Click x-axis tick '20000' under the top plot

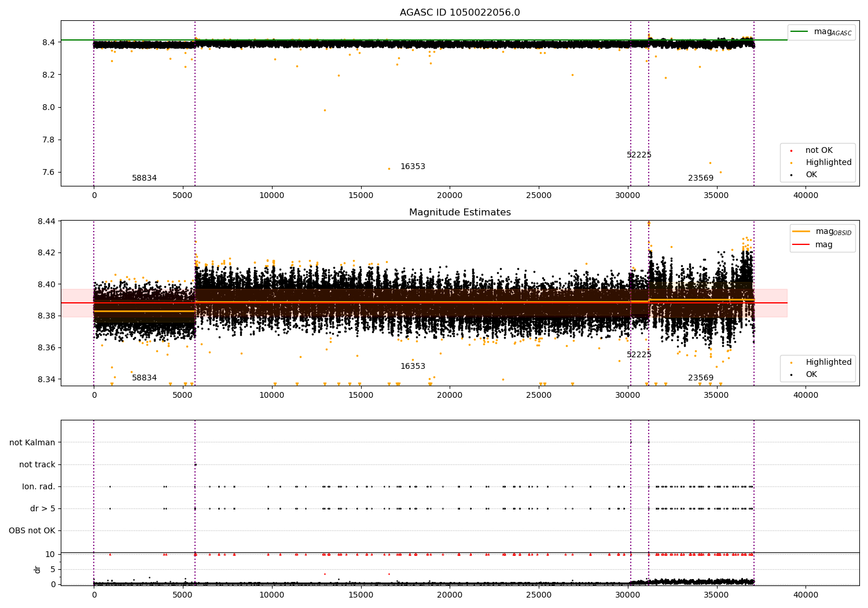(x=450, y=196)
